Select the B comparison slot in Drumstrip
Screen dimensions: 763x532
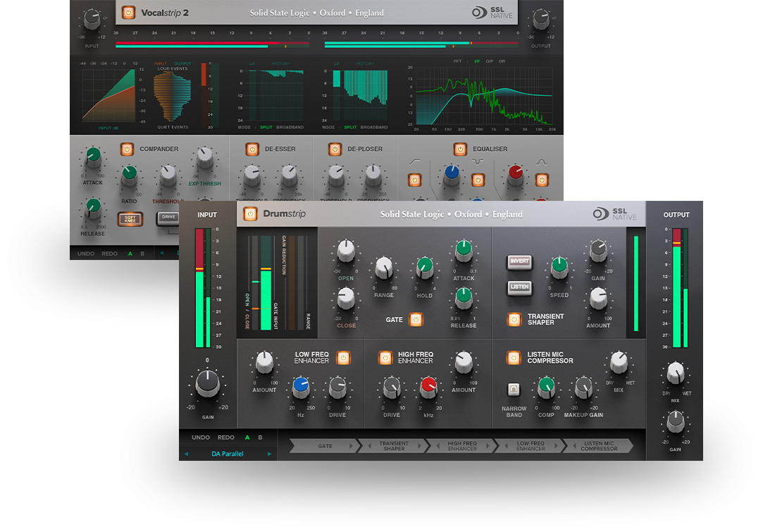[x=259, y=438]
